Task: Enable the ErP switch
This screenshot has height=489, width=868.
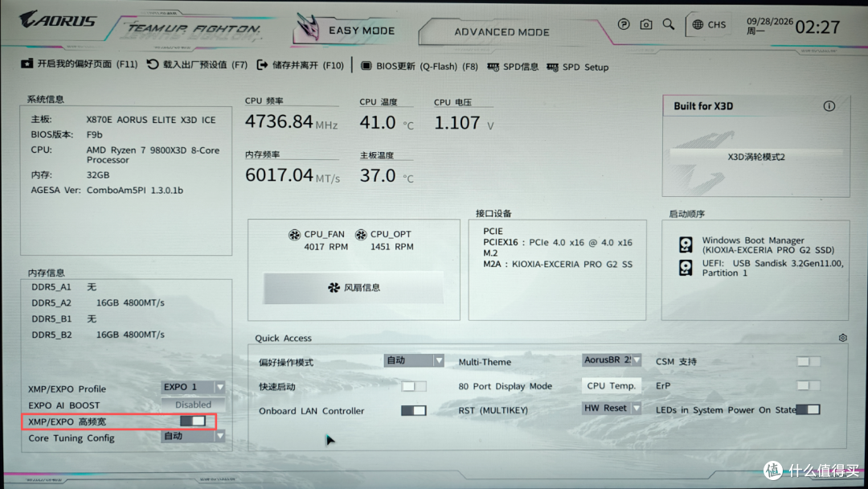Action: click(809, 385)
